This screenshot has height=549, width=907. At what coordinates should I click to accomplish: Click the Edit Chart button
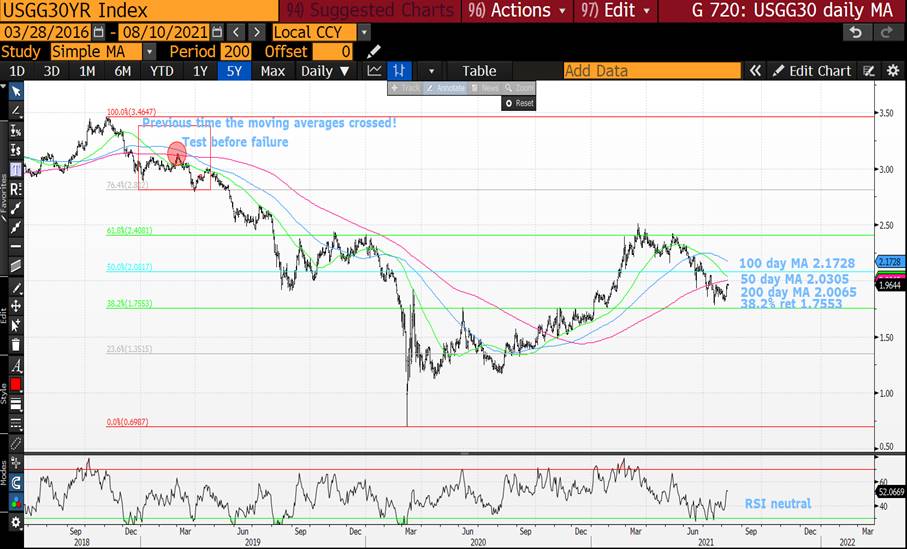pyautogui.click(x=812, y=71)
